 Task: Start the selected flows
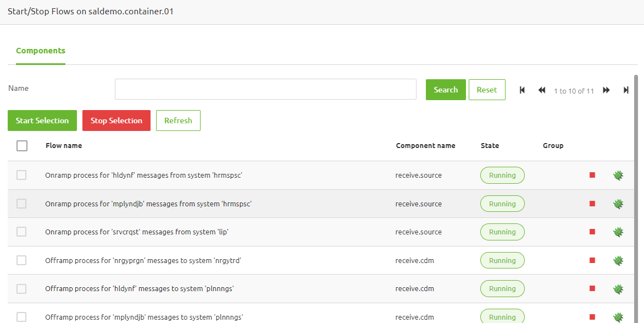click(x=42, y=120)
